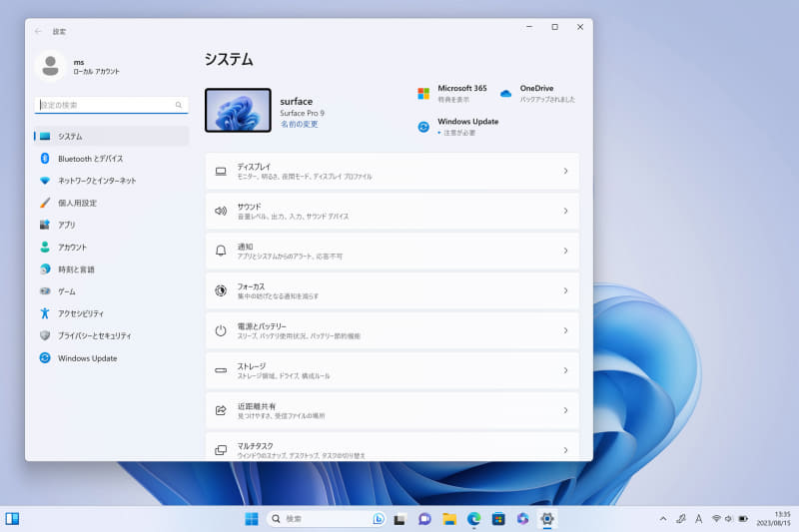Open the ディスプレイ settings row
The width and height of the screenshot is (799, 532).
[393, 171]
